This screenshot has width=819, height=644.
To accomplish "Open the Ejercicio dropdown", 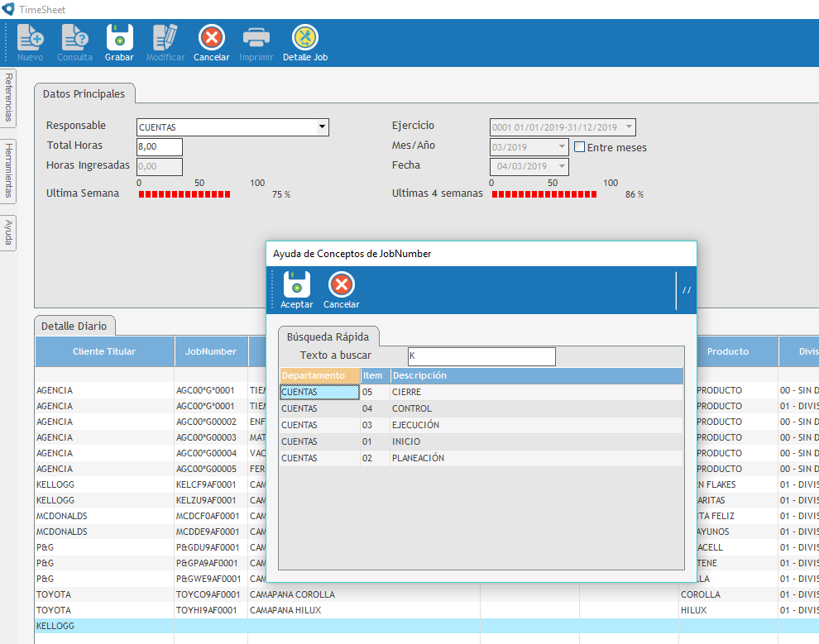I will (x=629, y=127).
